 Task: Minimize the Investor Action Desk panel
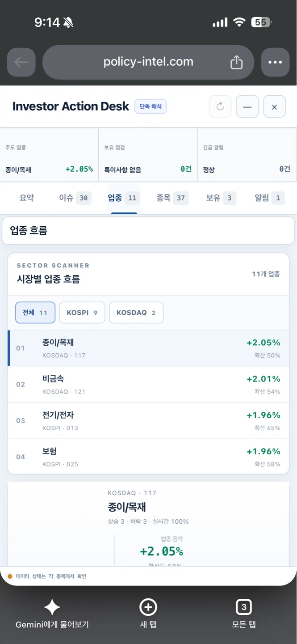[247, 106]
